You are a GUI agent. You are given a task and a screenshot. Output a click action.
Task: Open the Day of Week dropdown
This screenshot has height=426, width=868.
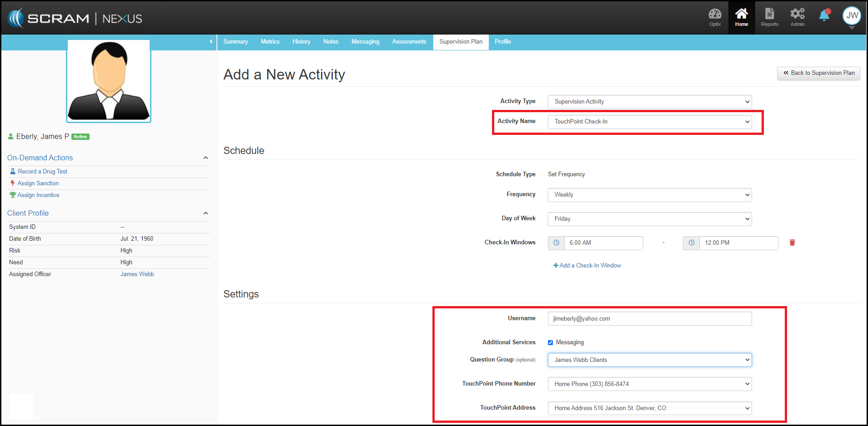pyautogui.click(x=649, y=219)
